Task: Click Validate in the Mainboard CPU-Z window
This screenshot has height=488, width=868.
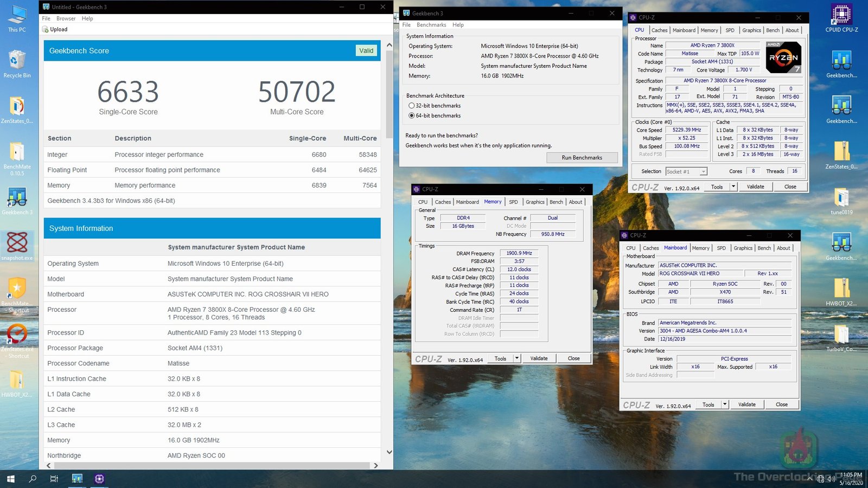Action: (747, 404)
